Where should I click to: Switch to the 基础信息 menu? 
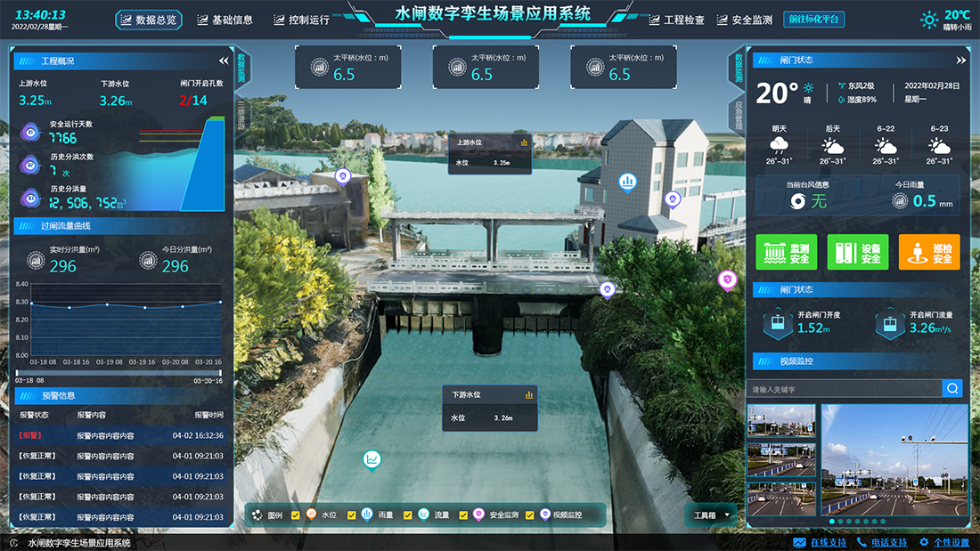click(225, 20)
